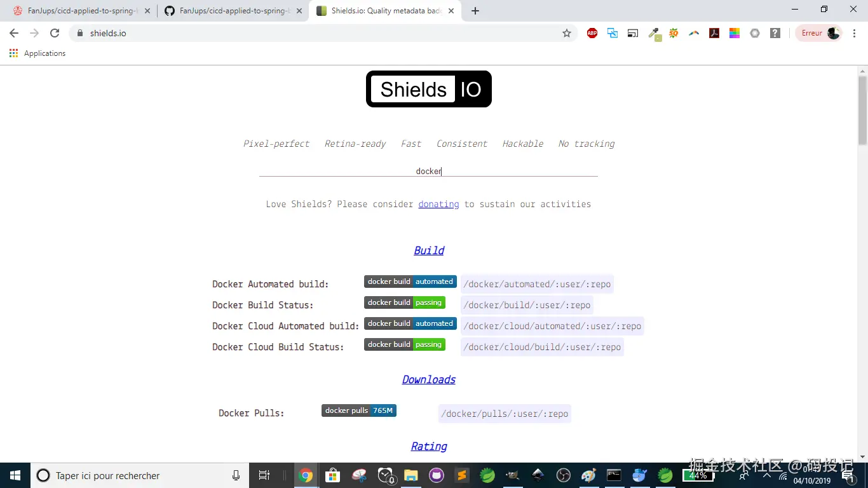This screenshot has width=868, height=488.
Task: Click the docker build automated badge for Docker Automated build
Action: [x=410, y=281]
